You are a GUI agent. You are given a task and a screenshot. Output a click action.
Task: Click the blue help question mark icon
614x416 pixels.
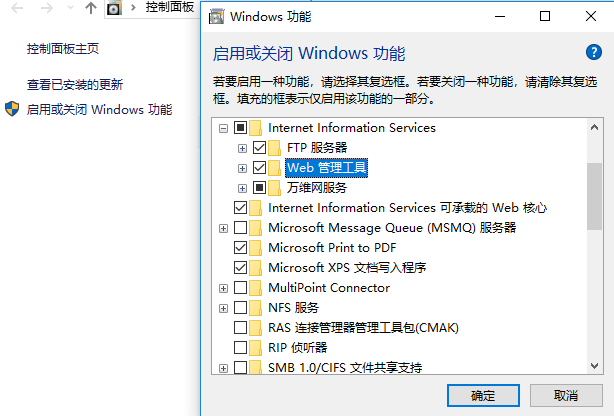594,52
